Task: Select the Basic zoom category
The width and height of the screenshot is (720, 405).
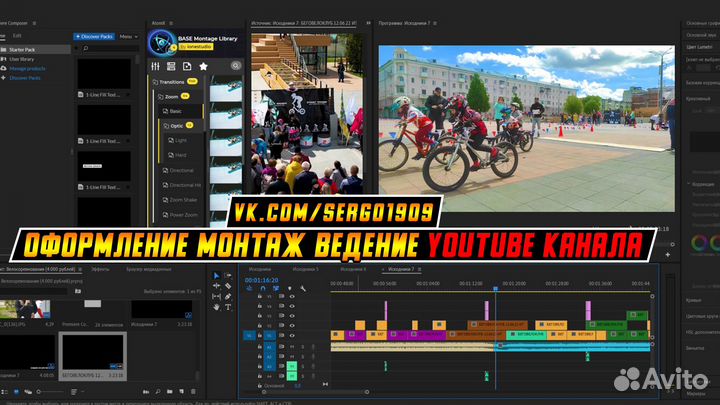Action: pyautogui.click(x=176, y=111)
